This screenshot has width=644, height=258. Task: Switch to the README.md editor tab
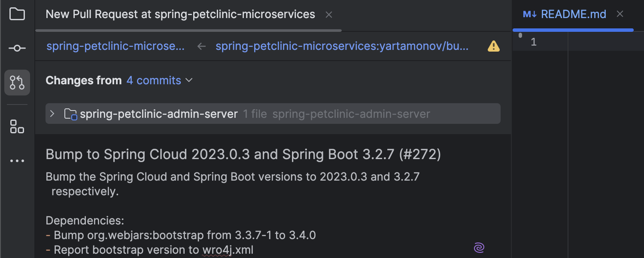pyautogui.click(x=573, y=14)
